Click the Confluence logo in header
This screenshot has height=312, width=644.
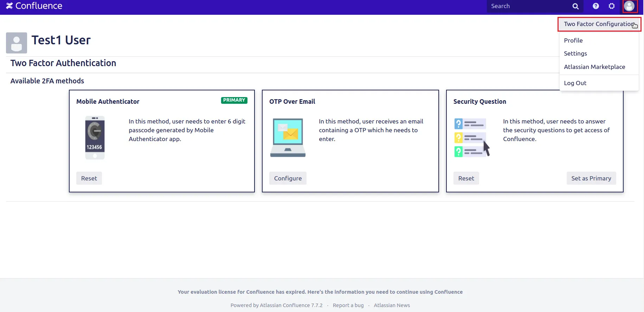click(x=34, y=6)
